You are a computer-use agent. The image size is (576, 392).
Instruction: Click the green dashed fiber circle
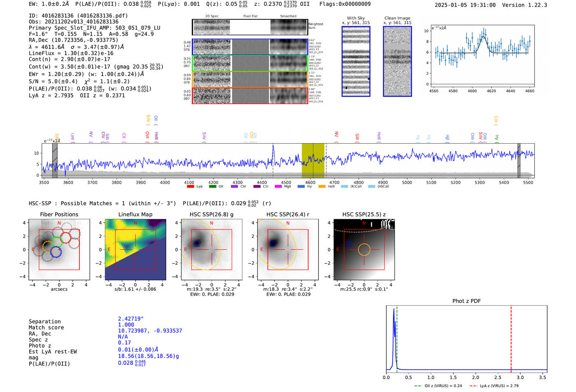(x=56, y=242)
